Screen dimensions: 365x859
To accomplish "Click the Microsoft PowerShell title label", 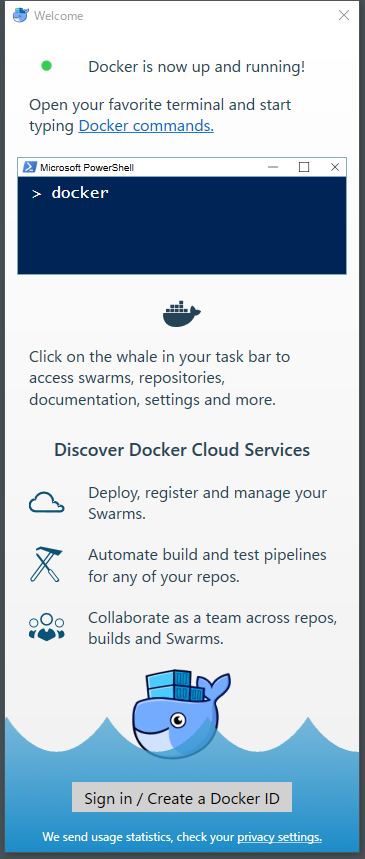I will pos(87,168).
